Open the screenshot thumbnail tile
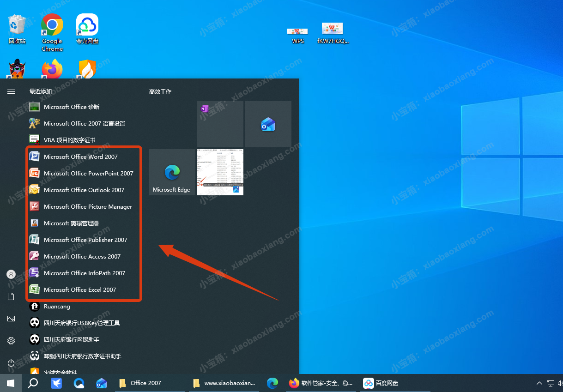Viewport: 563px width, 392px height. [220, 172]
